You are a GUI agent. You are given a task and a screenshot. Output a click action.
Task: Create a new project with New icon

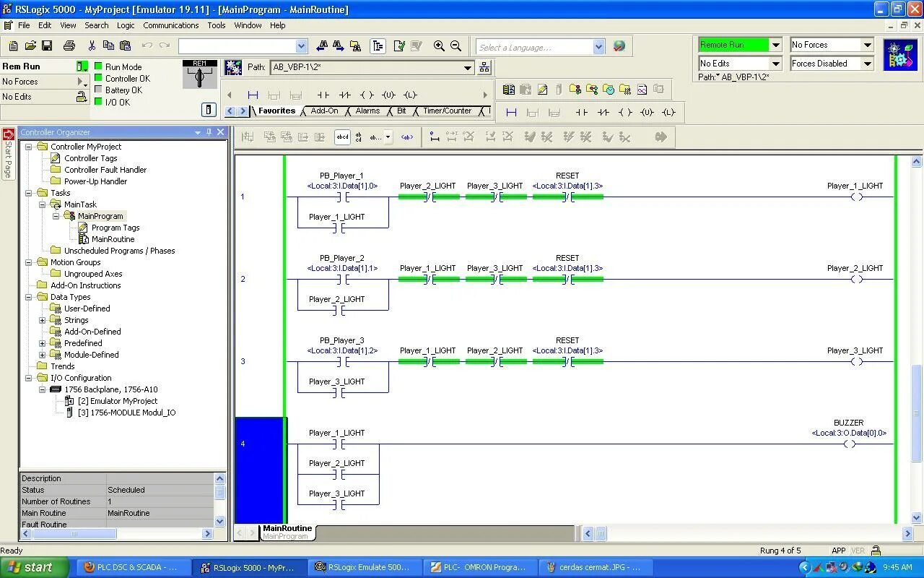point(14,46)
